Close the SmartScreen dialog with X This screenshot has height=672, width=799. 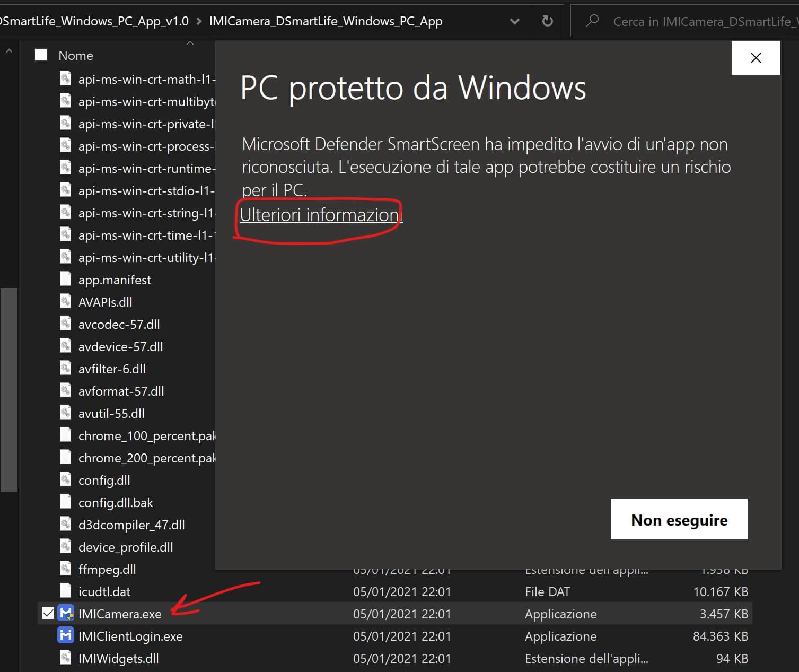tap(756, 58)
